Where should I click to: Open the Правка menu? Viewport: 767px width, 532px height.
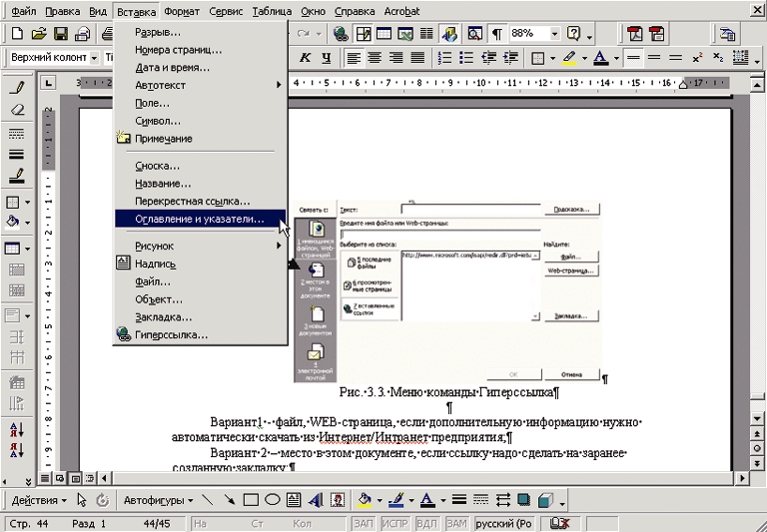63,11
